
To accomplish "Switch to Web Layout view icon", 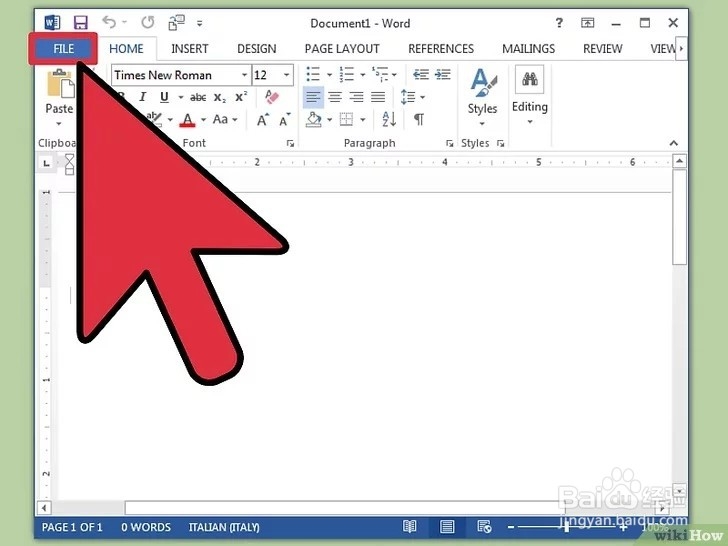I will coord(484,527).
